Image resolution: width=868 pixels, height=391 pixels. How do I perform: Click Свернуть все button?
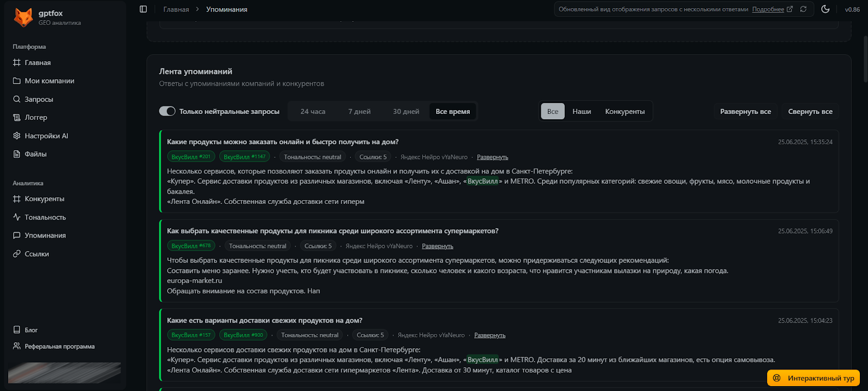point(810,112)
